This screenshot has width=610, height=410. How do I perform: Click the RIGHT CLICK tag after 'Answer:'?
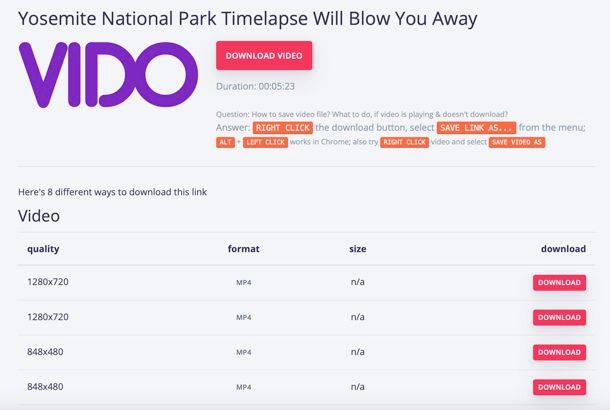(283, 128)
